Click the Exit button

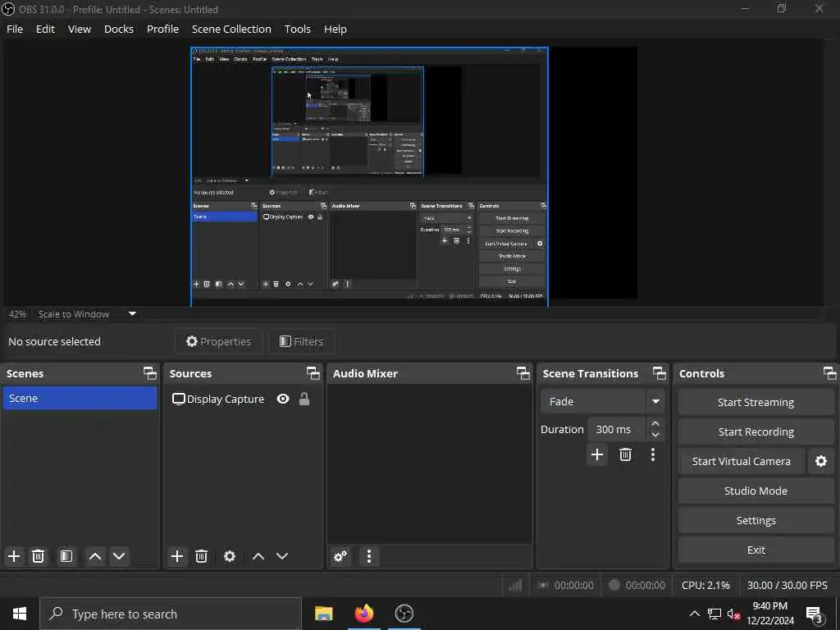click(x=756, y=550)
